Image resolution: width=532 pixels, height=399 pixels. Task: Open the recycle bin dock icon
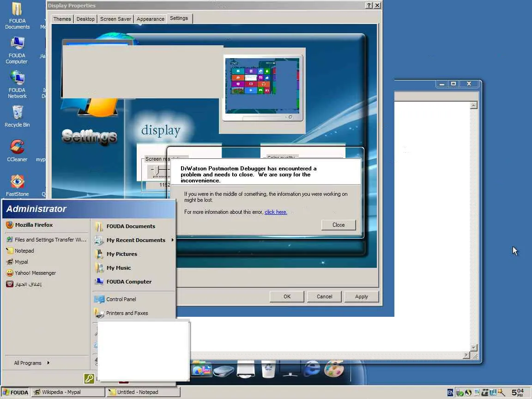point(268,369)
